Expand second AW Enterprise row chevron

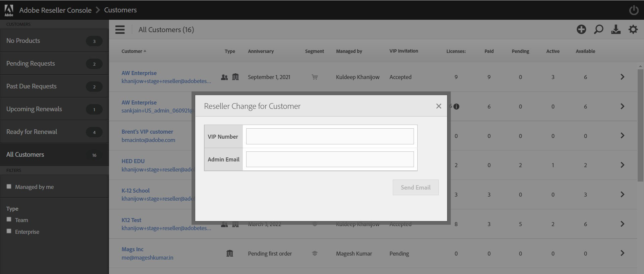pyautogui.click(x=623, y=107)
